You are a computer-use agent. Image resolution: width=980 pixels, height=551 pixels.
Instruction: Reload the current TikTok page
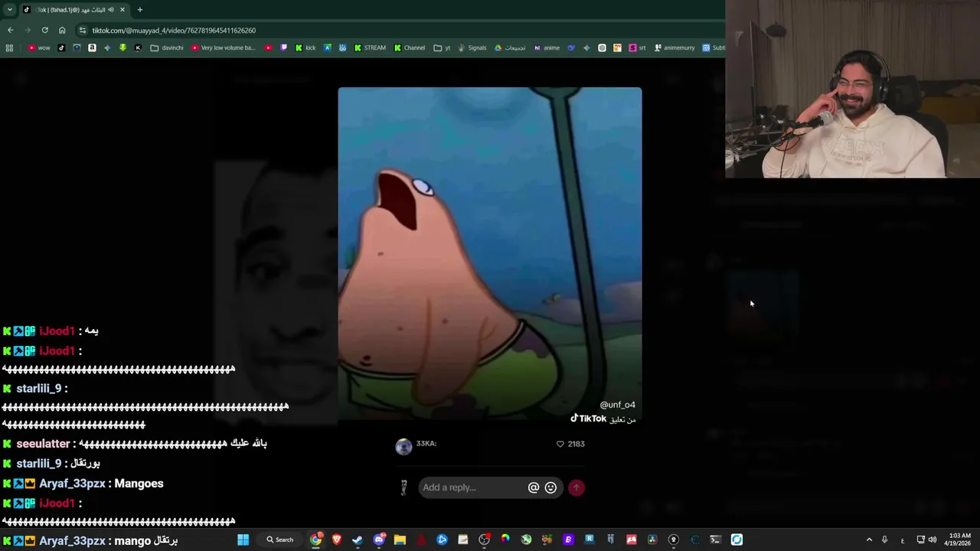click(44, 30)
